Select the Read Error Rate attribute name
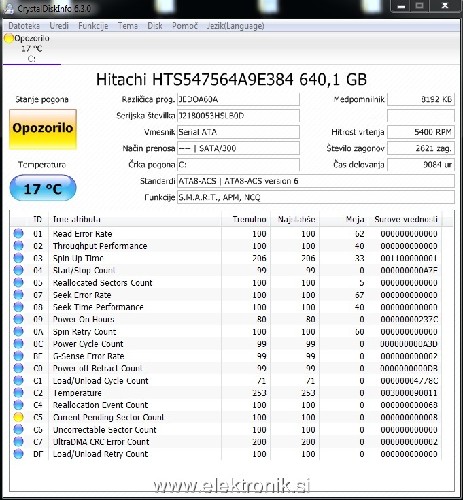Screen dimensions: 463x500 (82, 234)
